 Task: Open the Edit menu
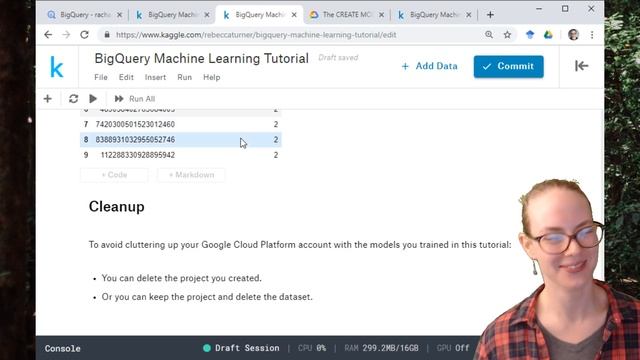point(126,77)
